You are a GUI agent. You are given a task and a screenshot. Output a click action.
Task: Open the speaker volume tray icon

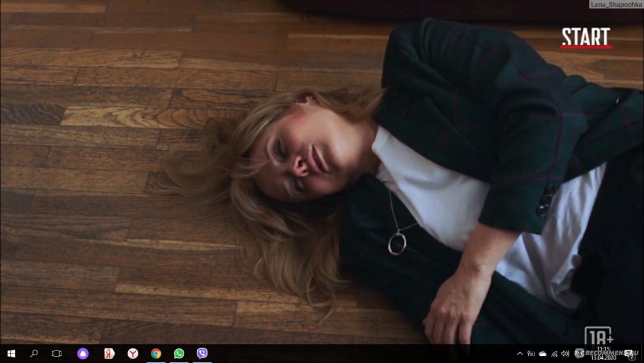[565, 353]
